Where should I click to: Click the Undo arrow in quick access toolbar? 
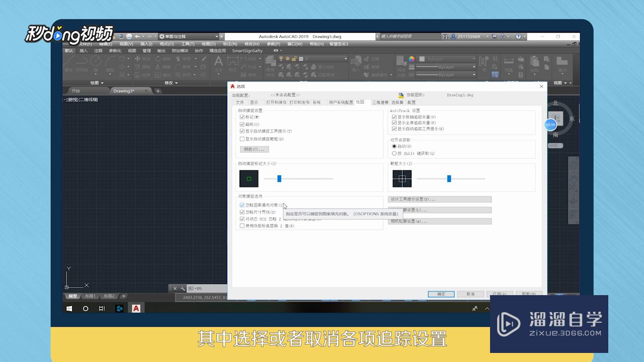click(x=137, y=37)
